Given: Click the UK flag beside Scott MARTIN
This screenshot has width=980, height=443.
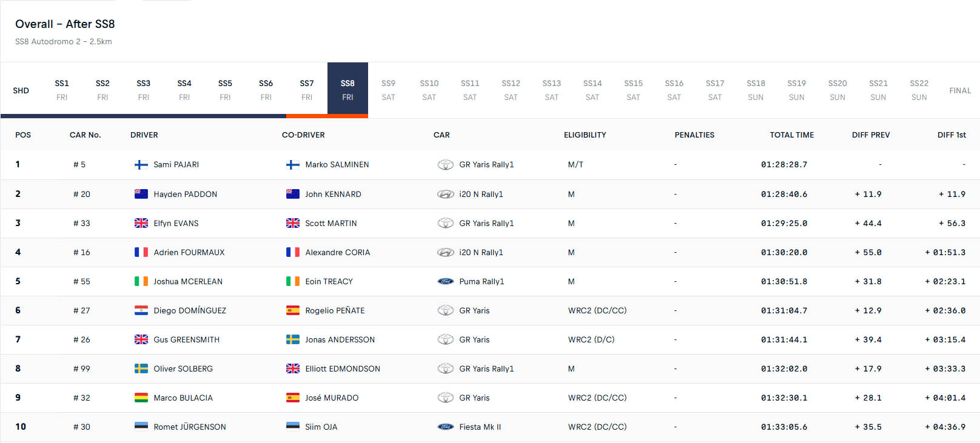Looking at the screenshot, I should click(x=293, y=223).
